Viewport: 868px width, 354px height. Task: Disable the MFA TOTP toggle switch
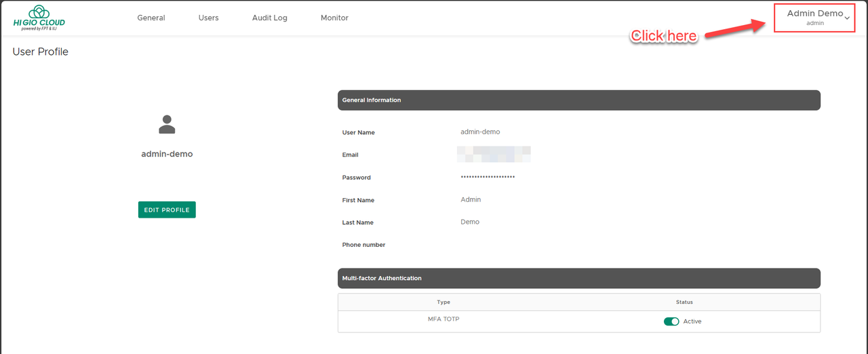[x=671, y=321]
